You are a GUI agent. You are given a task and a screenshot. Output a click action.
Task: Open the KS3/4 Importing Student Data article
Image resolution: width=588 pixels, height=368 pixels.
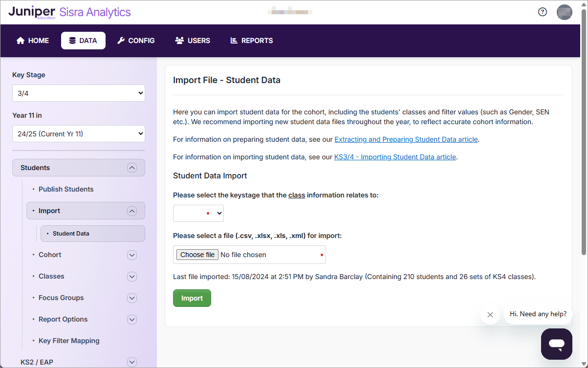pyautogui.click(x=395, y=156)
